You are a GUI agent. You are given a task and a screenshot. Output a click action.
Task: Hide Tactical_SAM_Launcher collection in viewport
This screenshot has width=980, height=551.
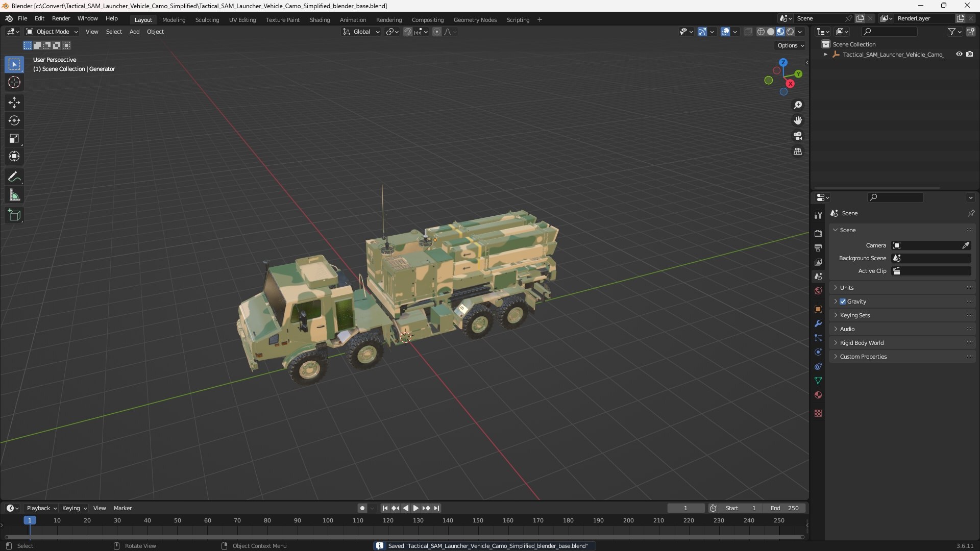(959, 54)
